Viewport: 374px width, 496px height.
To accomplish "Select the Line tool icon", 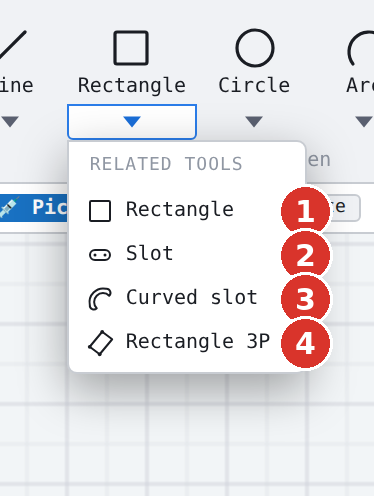I will click(x=13, y=45).
